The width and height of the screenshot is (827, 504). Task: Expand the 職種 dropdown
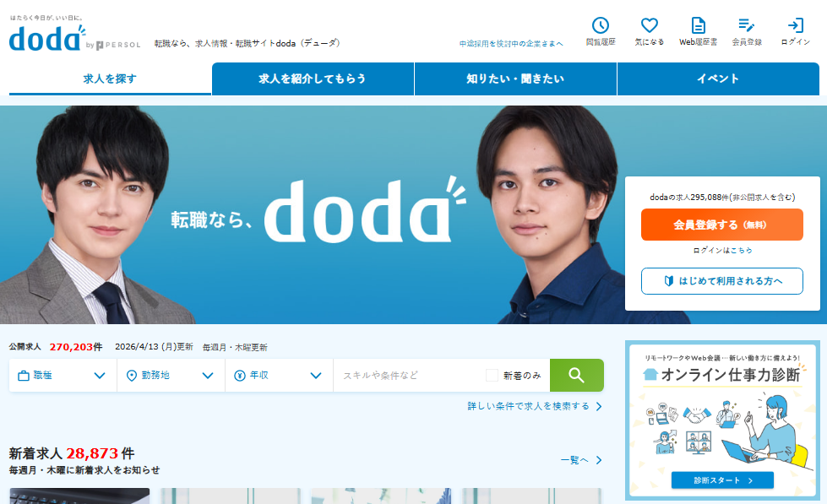tap(63, 376)
